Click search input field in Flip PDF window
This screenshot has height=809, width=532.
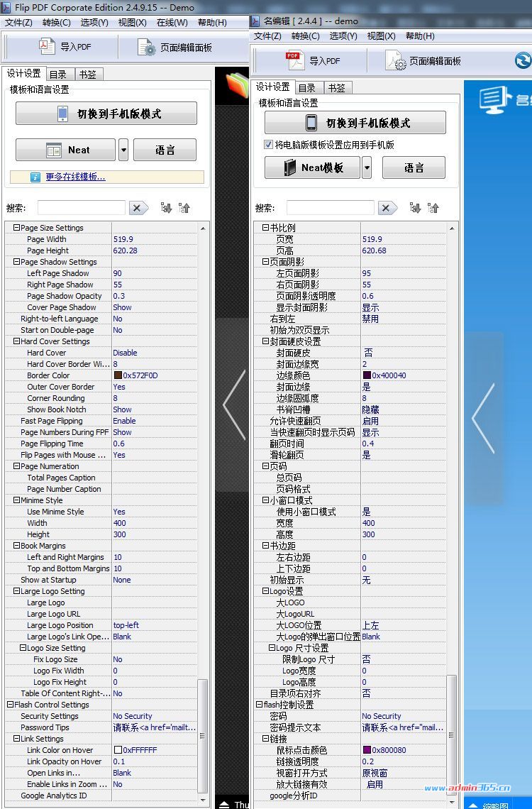tap(82, 208)
